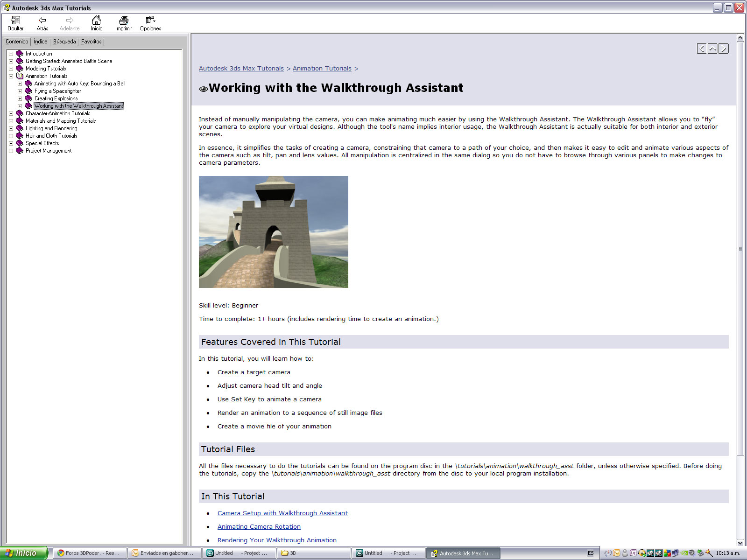Viewport: 747px width, 560px height.
Task: Open the Favoritos tab
Action: [91, 42]
